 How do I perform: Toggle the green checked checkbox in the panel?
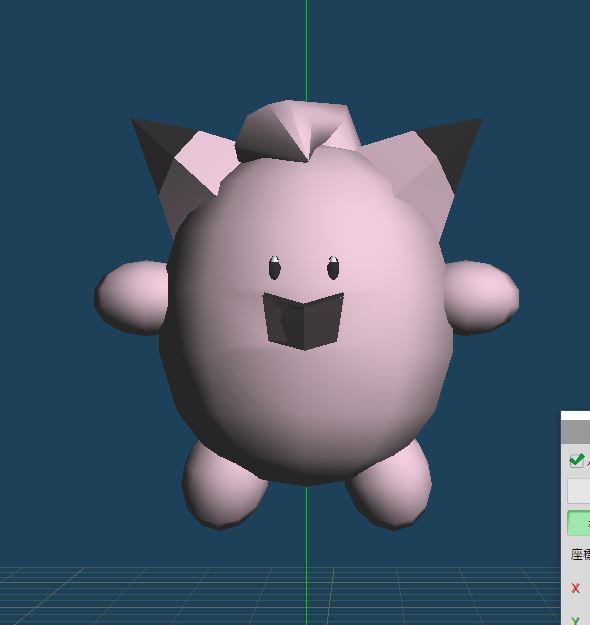(577, 460)
